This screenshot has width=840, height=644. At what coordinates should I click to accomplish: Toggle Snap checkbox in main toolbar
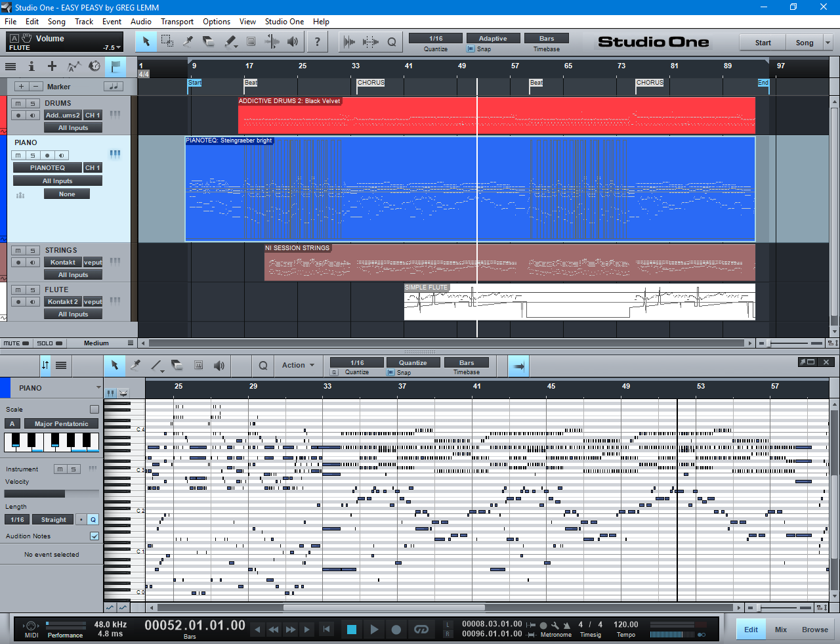[471, 49]
